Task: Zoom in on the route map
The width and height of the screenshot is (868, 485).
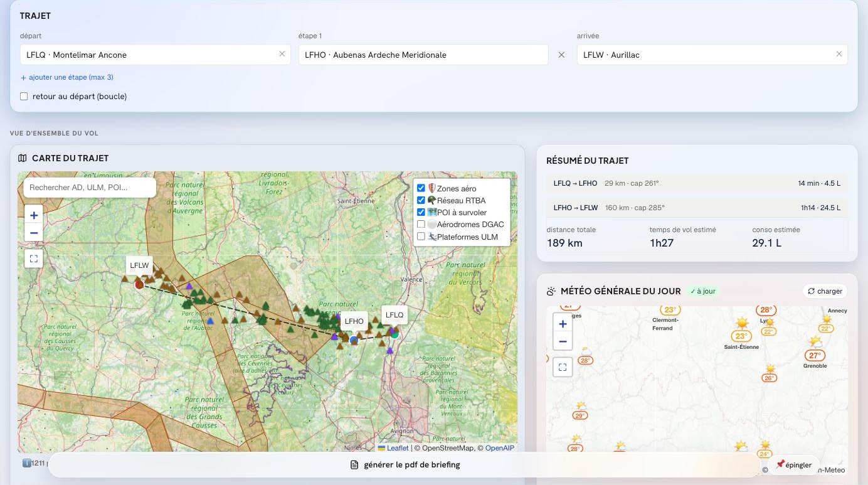Action: [34, 215]
